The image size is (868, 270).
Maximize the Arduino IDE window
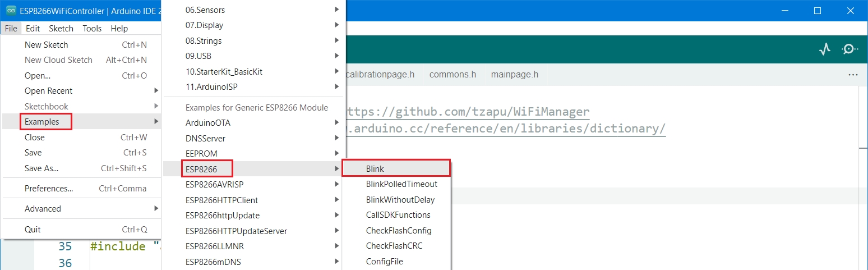point(818,11)
